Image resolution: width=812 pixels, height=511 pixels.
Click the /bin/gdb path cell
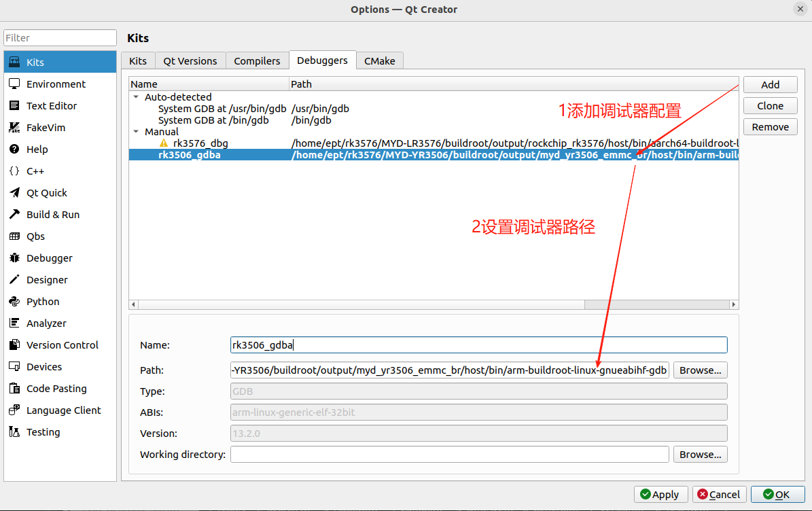coord(311,120)
